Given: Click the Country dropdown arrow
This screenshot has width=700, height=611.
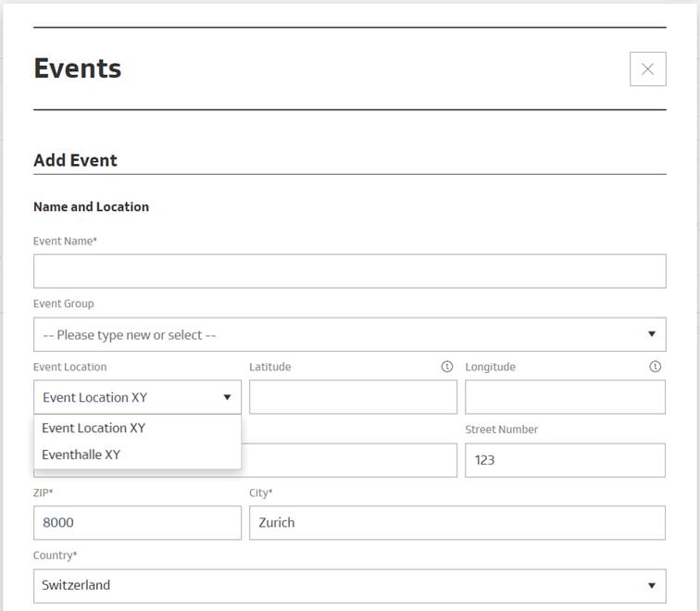Looking at the screenshot, I should click(651, 585).
